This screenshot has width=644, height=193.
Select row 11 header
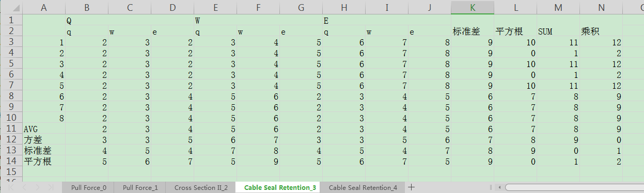coord(11,128)
